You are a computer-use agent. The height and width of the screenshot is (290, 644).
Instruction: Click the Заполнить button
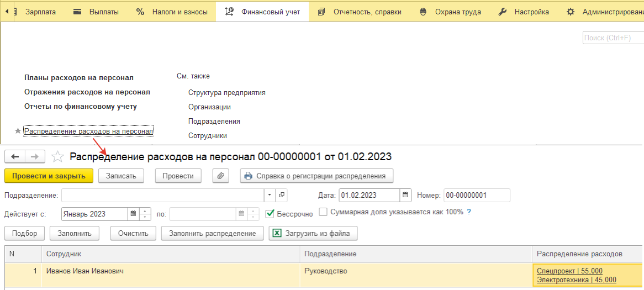click(75, 233)
